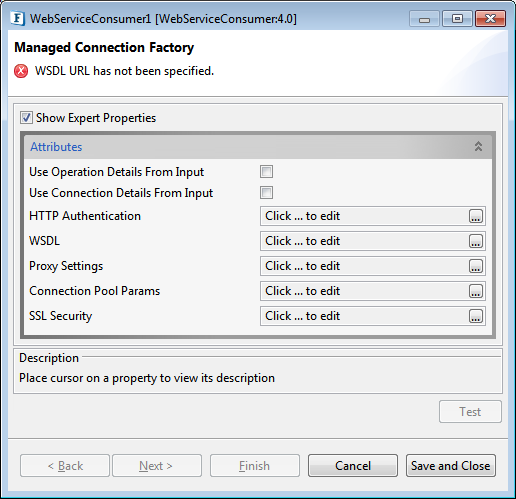Image resolution: width=516 pixels, height=499 pixels.
Task: Open the Connection Pool Params ellipsis button
Action: coord(476,291)
